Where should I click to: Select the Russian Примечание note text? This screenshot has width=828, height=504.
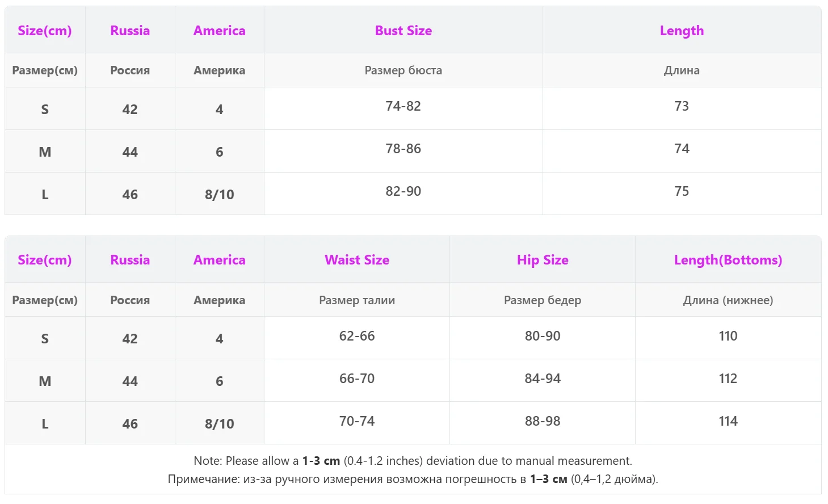pyautogui.click(x=413, y=479)
